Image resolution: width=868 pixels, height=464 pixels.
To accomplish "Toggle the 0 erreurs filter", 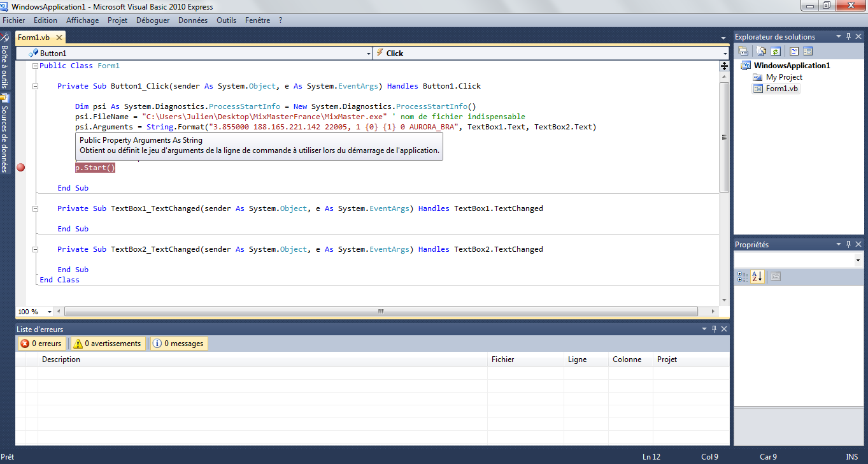I will point(41,344).
